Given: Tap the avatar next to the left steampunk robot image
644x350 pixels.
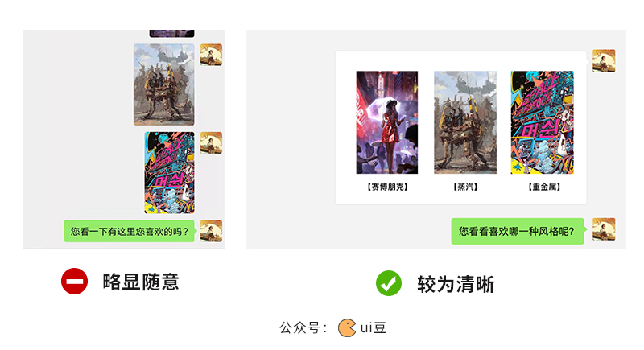Looking at the screenshot, I should [211, 55].
